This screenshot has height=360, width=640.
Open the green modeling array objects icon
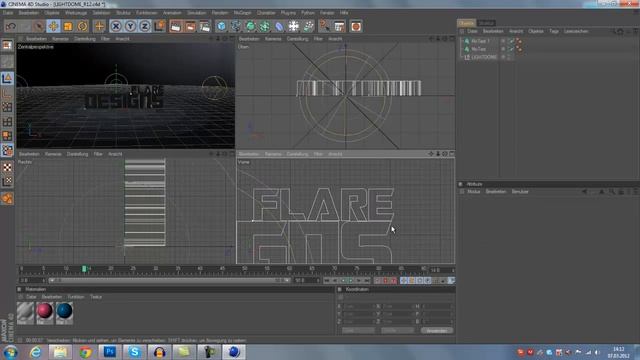click(264, 26)
